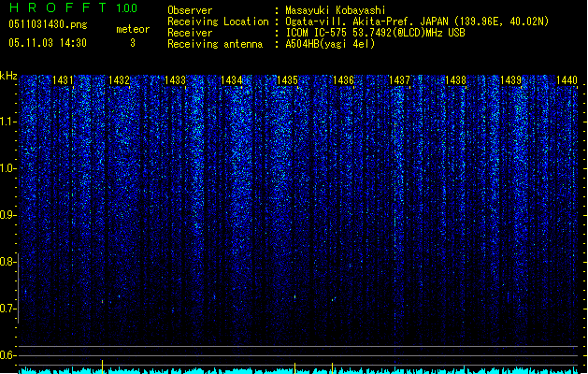Viewport: 588px width, 374px height.
Task: Click the 1438 time marker
Action: (455, 80)
